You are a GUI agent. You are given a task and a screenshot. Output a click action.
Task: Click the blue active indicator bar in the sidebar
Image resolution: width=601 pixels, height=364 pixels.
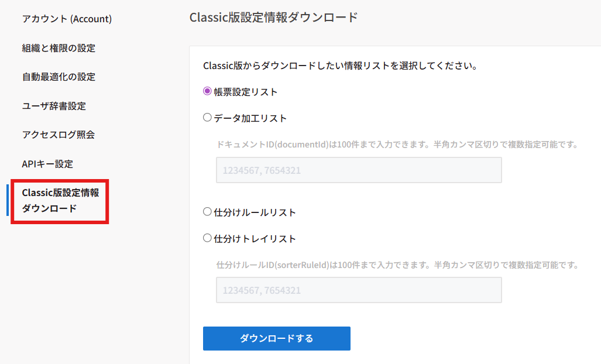8,201
